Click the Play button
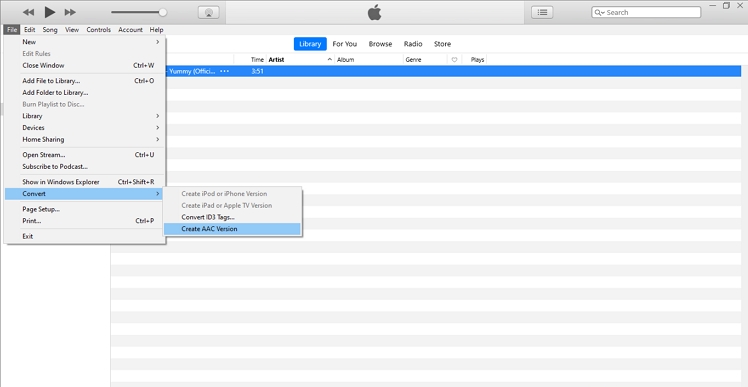The height and width of the screenshot is (387, 748). click(x=50, y=12)
